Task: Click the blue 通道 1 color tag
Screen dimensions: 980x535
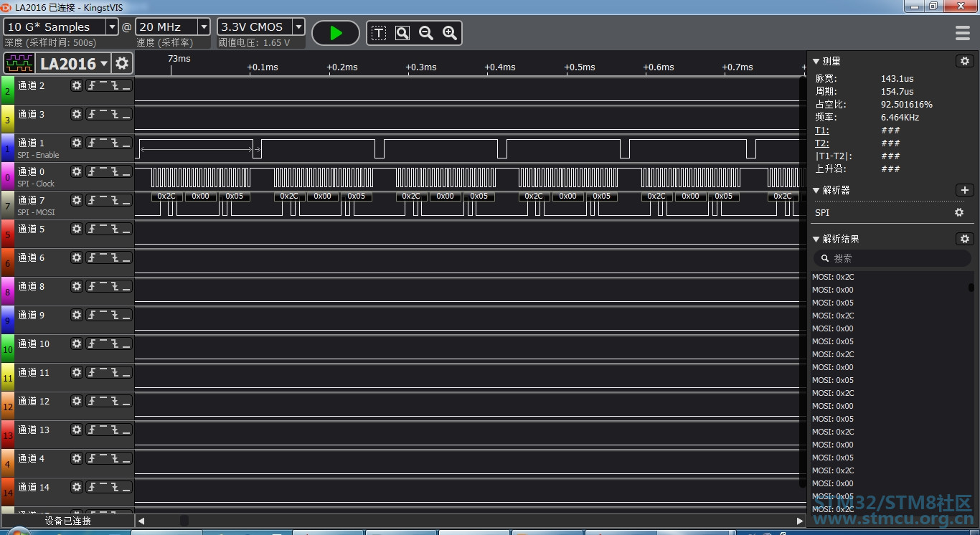Action: coord(8,147)
